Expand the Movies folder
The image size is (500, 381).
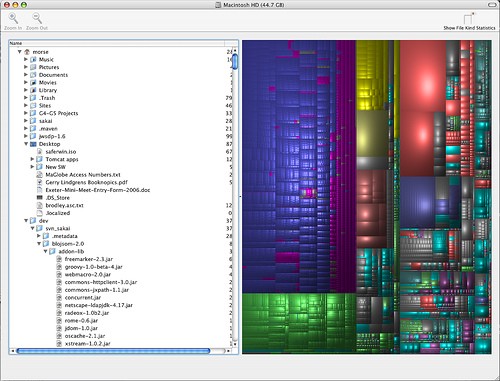click(x=26, y=82)
